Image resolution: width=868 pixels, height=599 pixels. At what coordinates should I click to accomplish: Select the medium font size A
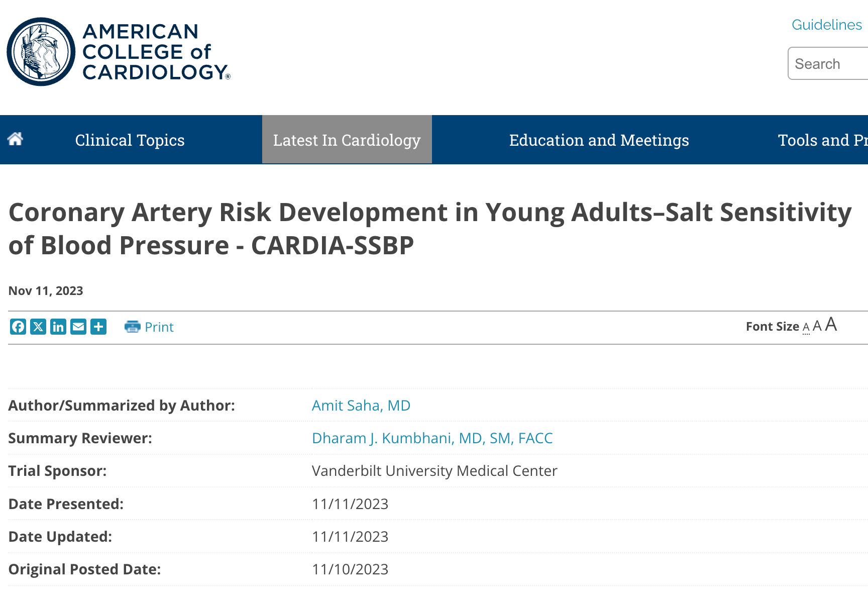point(817,326)
